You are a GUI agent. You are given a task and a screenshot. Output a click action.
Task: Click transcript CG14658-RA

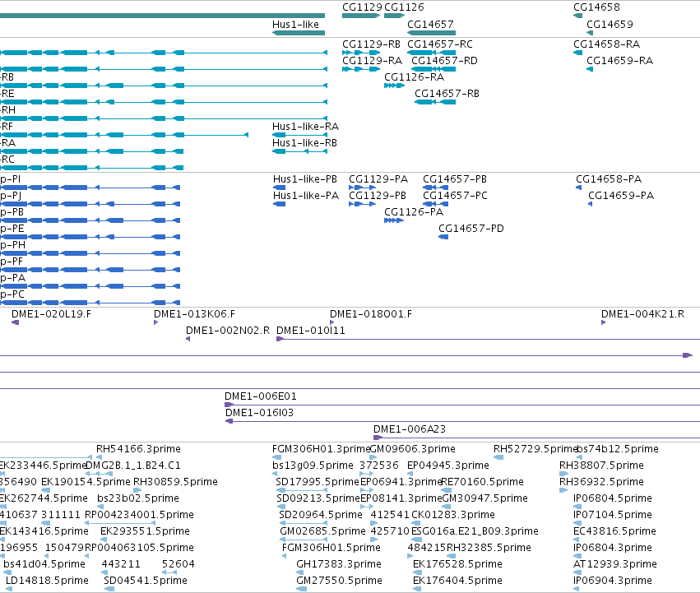pos(607,44)
